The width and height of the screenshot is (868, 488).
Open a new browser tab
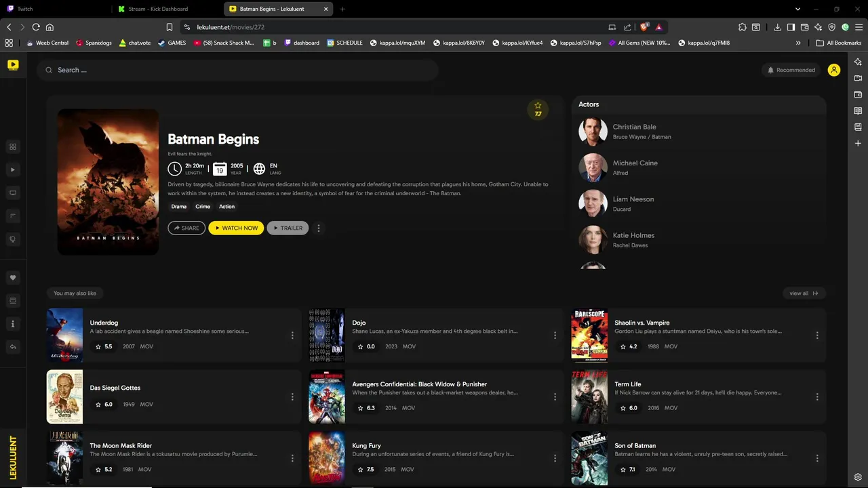pos(342,9)
